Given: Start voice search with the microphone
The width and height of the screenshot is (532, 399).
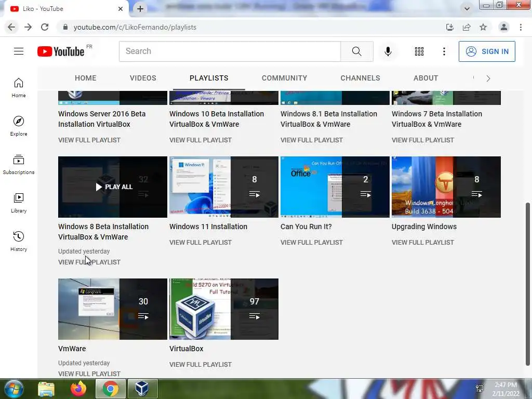Looking at the screenshot, I should (x=388, y=51).
